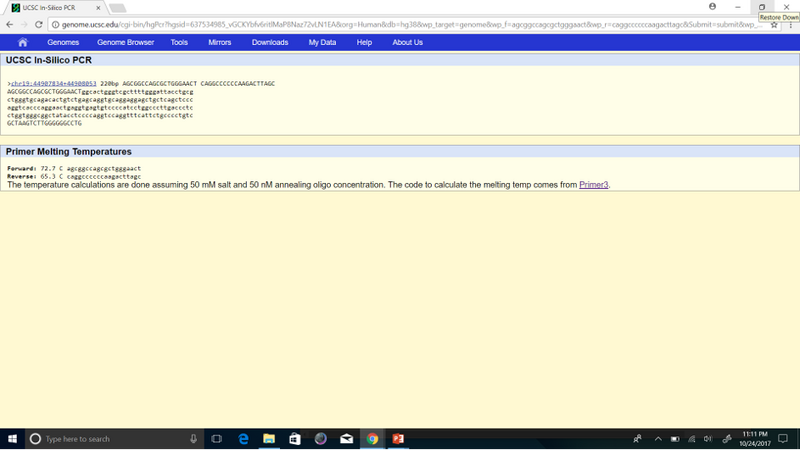Open File Explorer from taskbar
This screenshot has height=450, width=800.
[269, 438]
